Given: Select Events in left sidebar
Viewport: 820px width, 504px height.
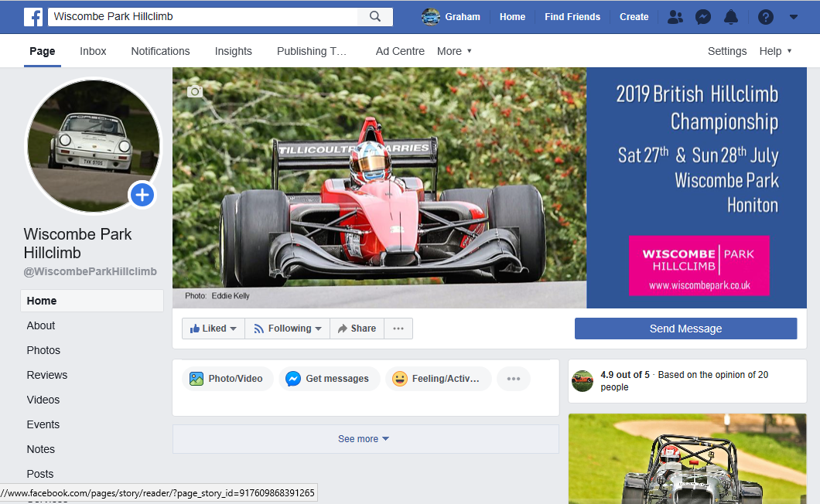Looking at the screenshot, I should tap(43, 424).
